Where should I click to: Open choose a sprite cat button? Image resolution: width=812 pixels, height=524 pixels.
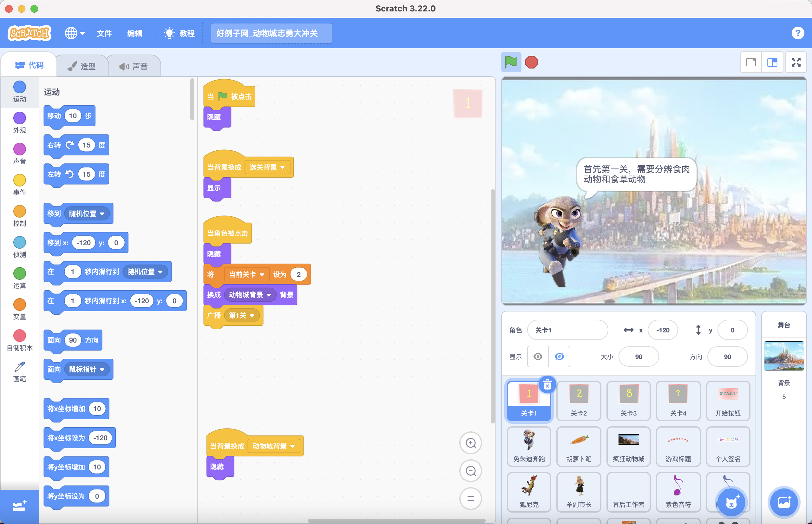coord(731,502)
